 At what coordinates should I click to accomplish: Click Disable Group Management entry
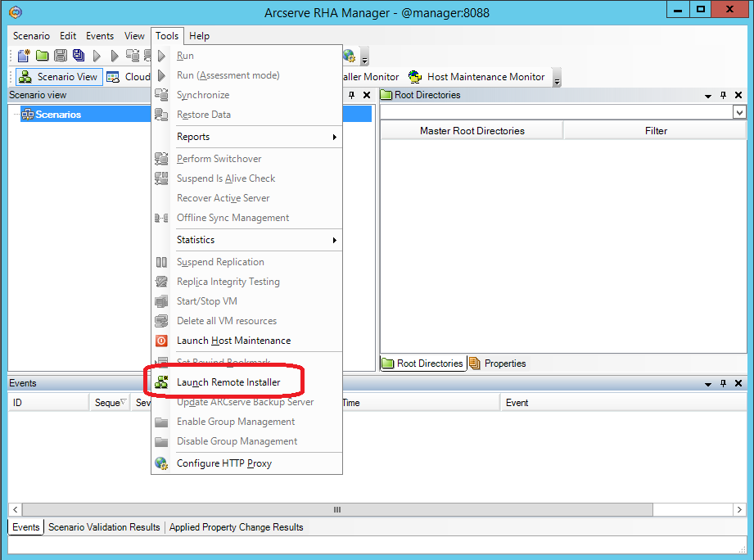[x=246, y=441]
